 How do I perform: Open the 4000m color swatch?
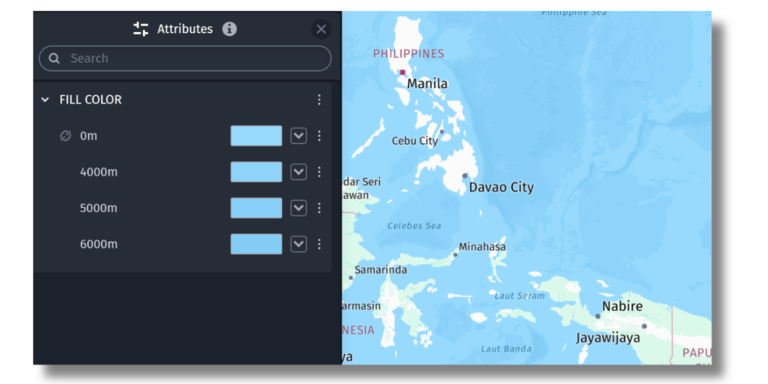[256, 172]
